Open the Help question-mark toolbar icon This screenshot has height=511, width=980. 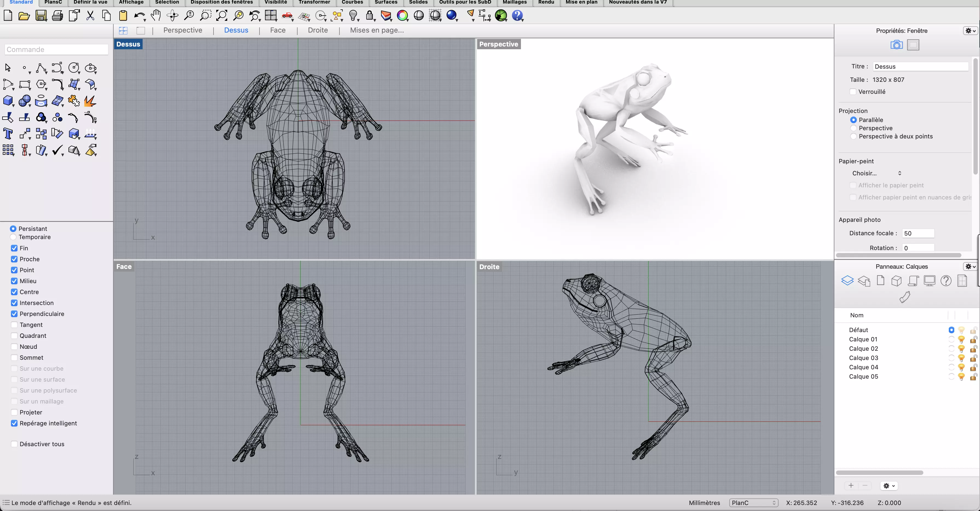point(517,16)
